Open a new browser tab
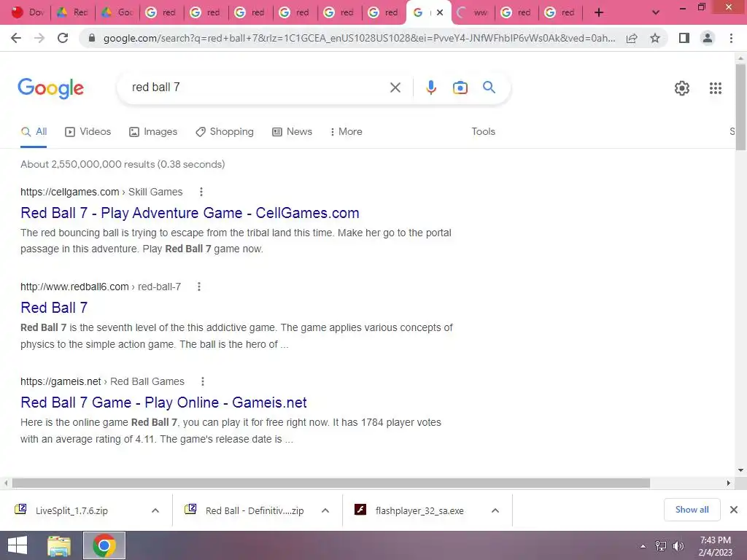Image resolution: width=747 pixels, height=560 pixels. pyautogui.click(x=599, y=13)
